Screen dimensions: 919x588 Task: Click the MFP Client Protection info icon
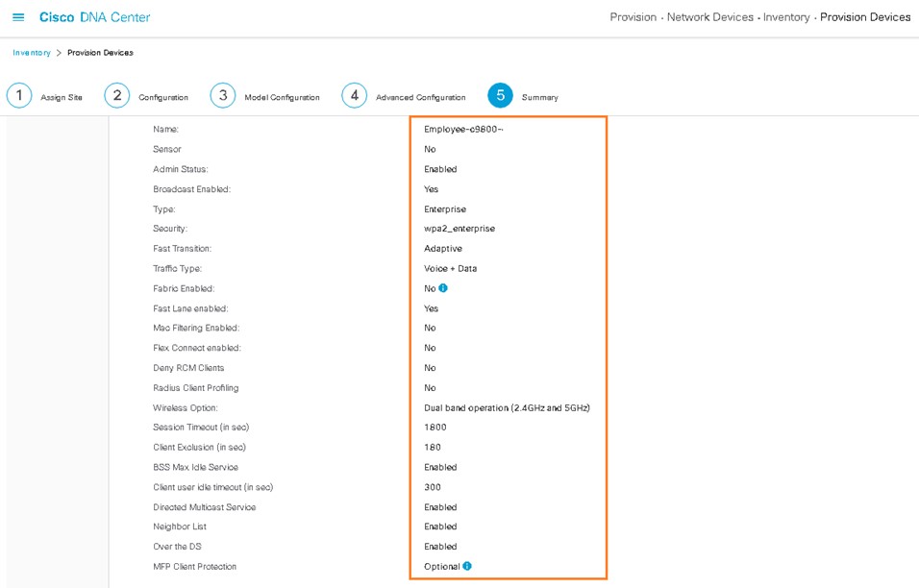tap(467, 566)
